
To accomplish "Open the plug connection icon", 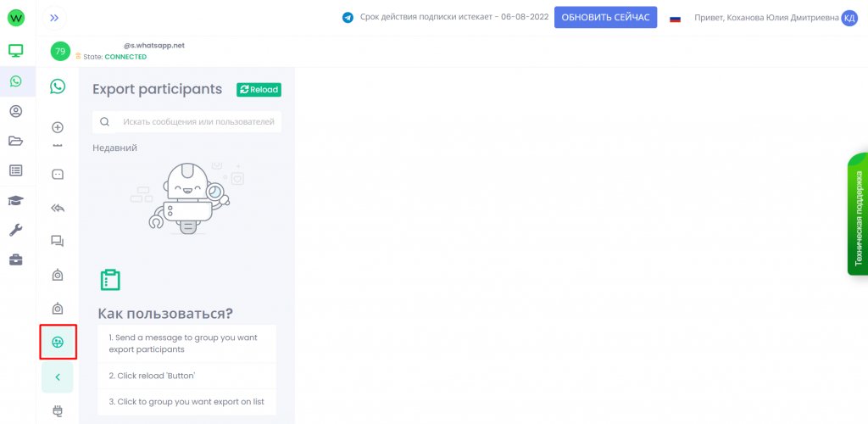I will pos(58,410).
